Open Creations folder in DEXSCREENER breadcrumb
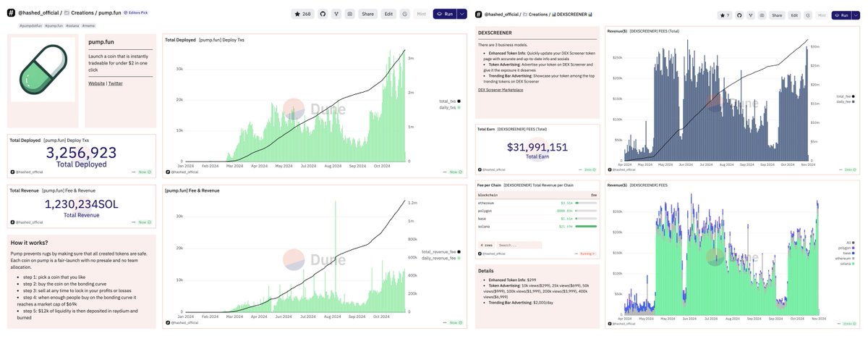Image resolution: width=868 pixels, height=339 pixels. (x=535, y=15)
